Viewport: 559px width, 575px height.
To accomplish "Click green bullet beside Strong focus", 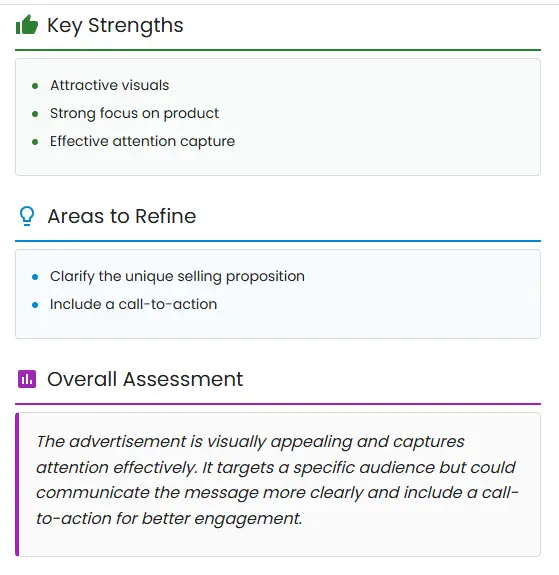I will tap(35, 114).
